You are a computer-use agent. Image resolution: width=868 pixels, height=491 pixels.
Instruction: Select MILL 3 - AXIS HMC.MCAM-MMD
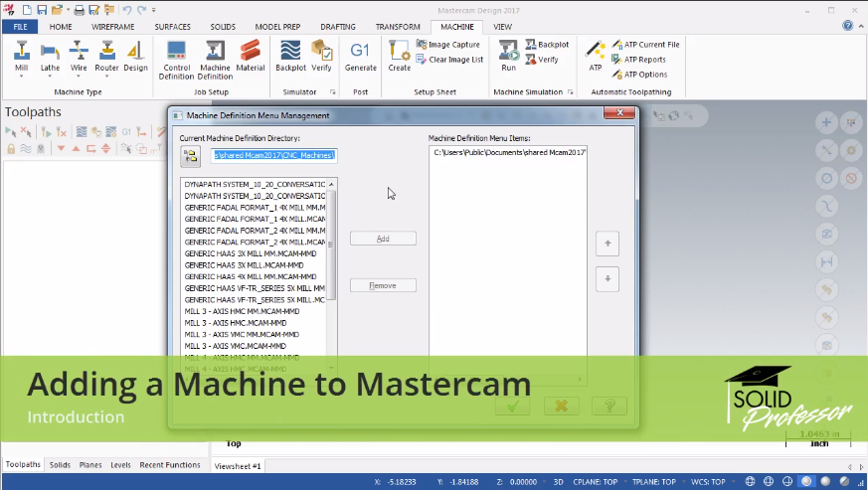pyautogui.click(x=236, y=323)
